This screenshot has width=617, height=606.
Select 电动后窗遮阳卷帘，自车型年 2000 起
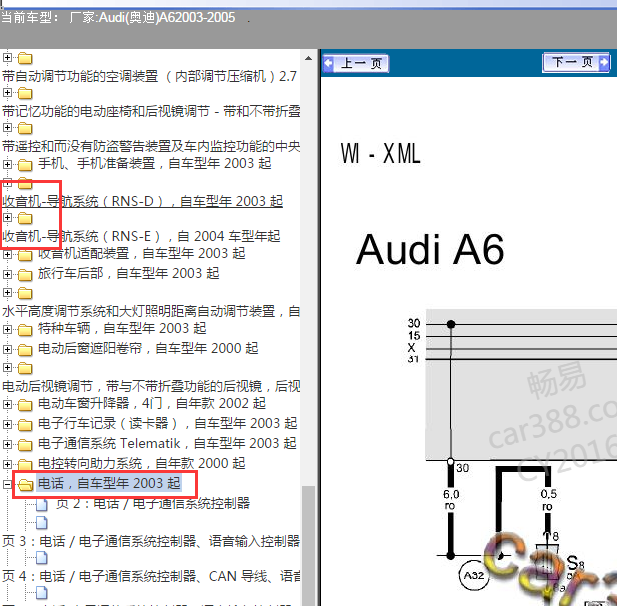[x=148, y=348]
